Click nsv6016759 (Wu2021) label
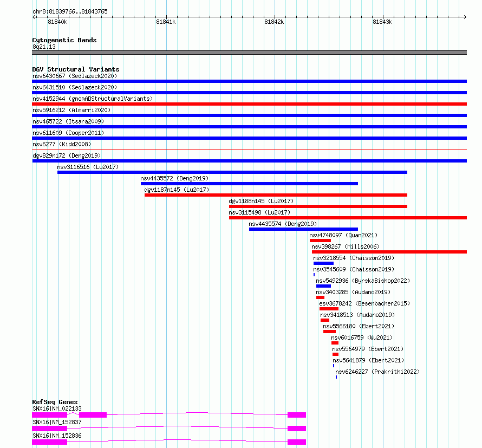The height and width of the screenshot is (448, 482). [x=362, y=337]
